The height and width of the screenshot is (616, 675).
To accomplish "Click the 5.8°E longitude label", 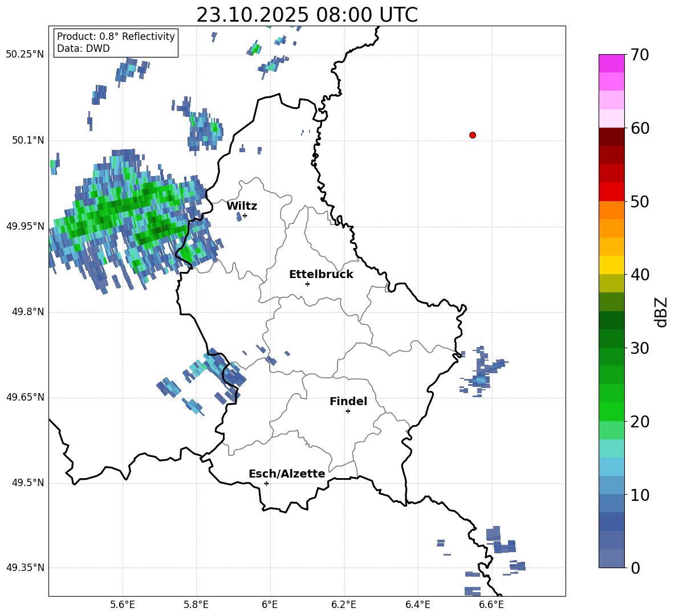I will click(196, 605).
